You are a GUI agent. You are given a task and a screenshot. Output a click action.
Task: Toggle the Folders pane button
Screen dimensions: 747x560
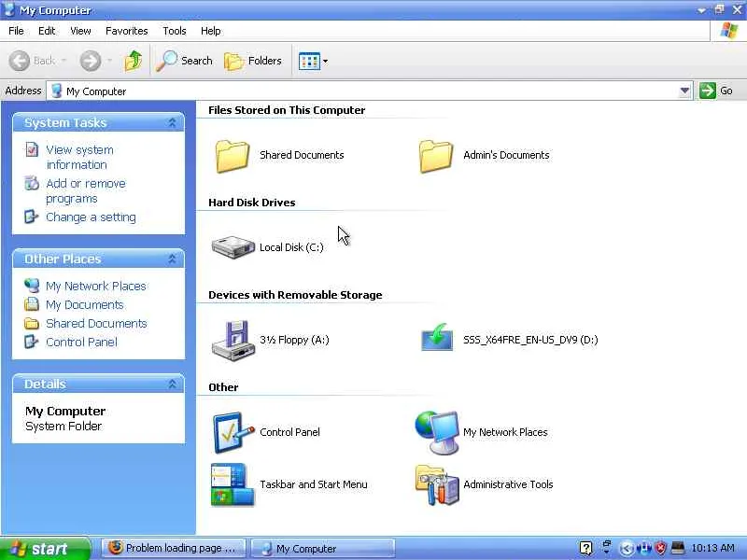[x=253, y=61]
